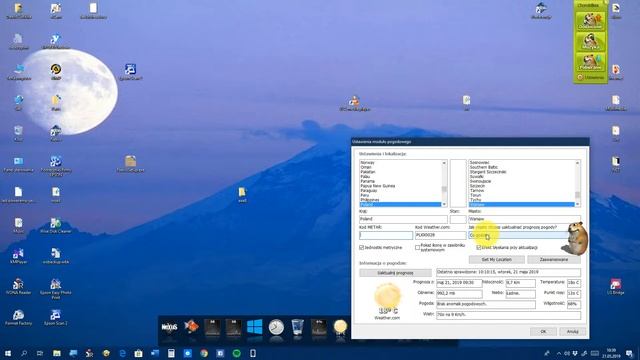Select Peru in the country list
640x360 pixels.
(x=364, y=195)
